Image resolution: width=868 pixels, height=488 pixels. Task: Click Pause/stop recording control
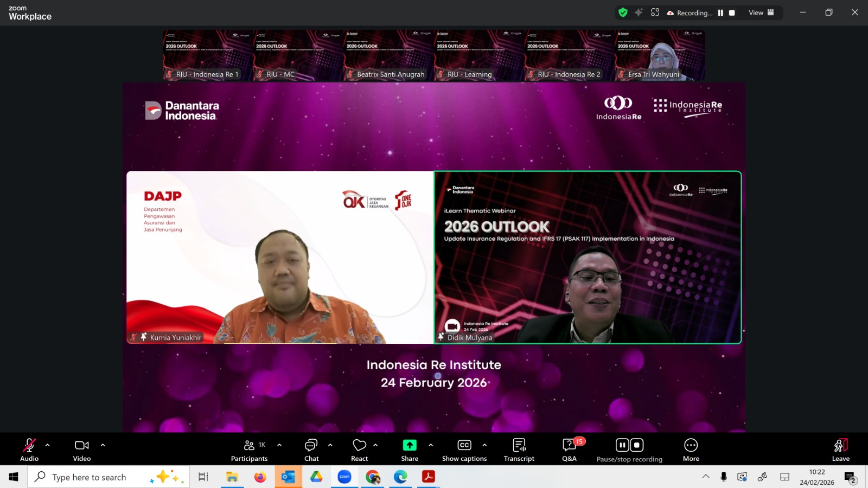click(629, 450)
